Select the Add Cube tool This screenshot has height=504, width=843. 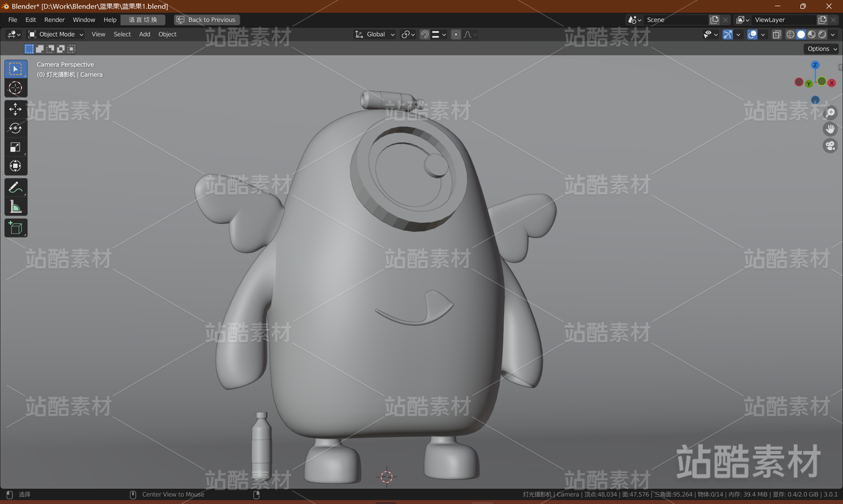point(16,228)
